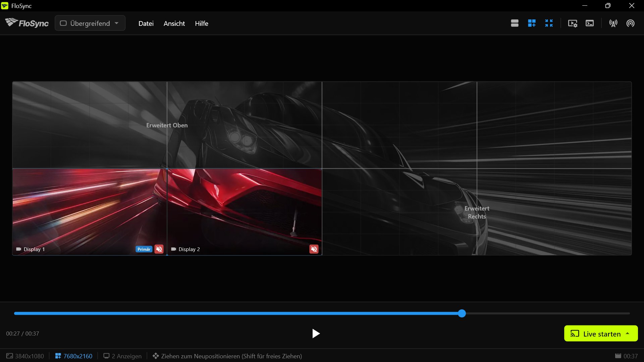Click the 00:37 duration in status bar

click(626, 356)
